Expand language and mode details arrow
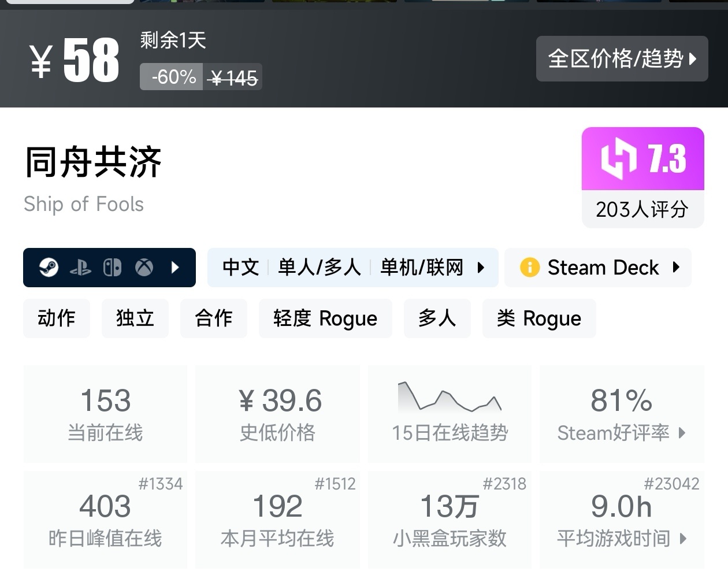This screenshot has width=728, height=571. click(481, 267)
